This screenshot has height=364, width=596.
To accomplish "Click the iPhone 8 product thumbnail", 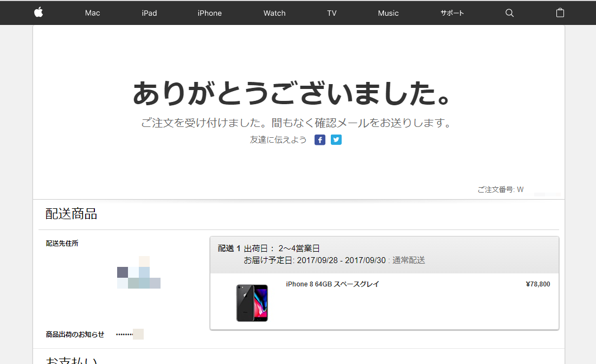I will coord(252,303).
